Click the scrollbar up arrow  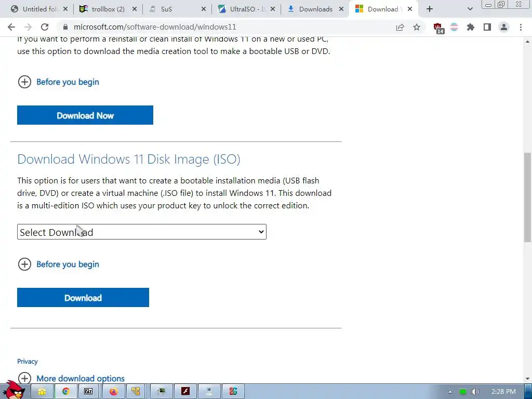[x=527, y=42]
